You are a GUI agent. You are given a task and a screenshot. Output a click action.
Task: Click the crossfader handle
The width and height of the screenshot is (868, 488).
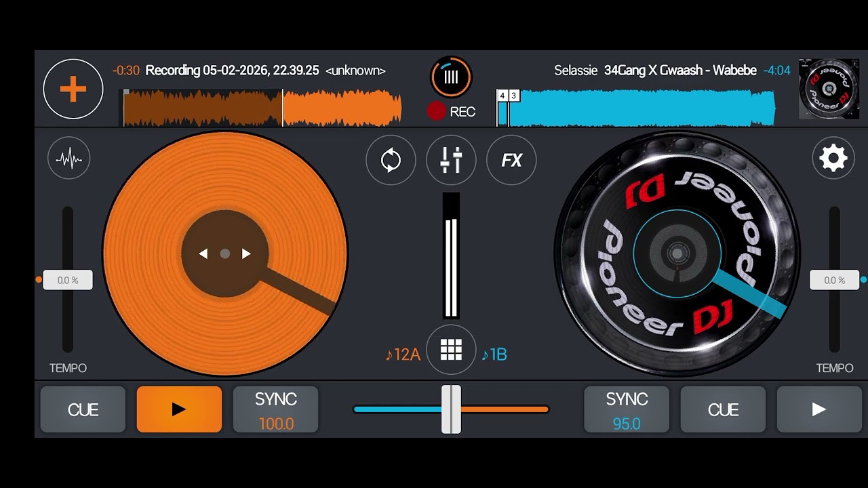(451, 409)
